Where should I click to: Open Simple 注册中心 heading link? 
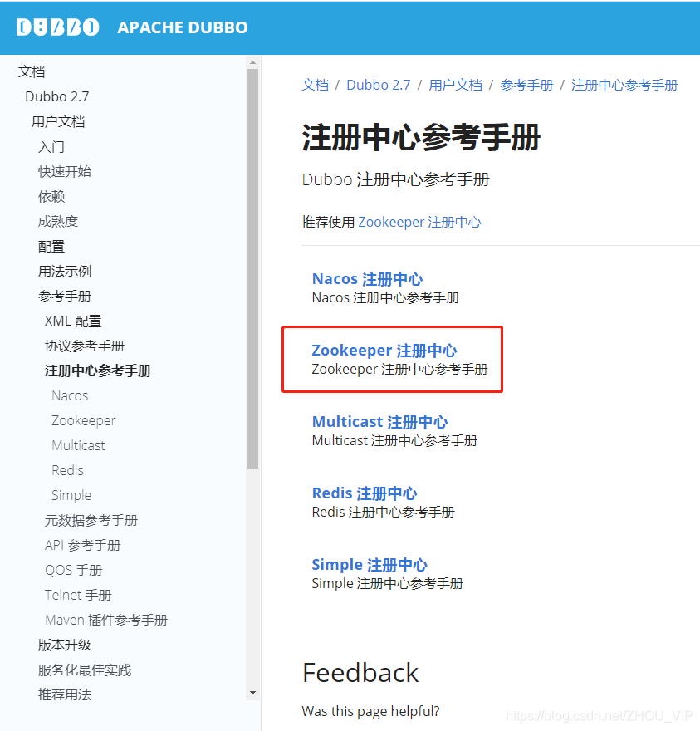(370, 565)
